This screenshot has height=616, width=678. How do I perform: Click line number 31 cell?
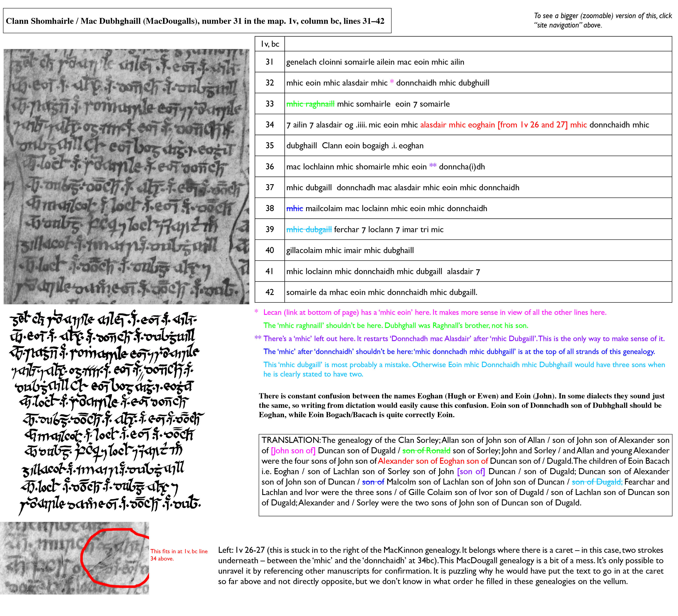[x=269, y=62]
